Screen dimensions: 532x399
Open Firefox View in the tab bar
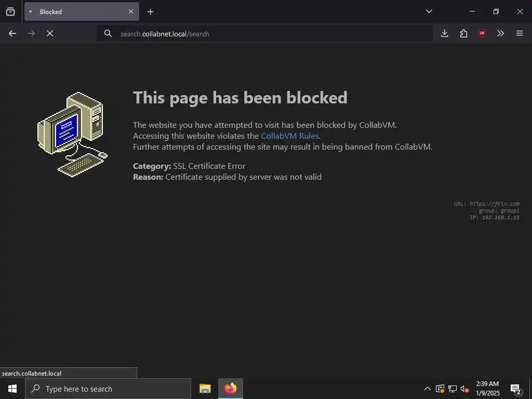(x=10, y=11)
